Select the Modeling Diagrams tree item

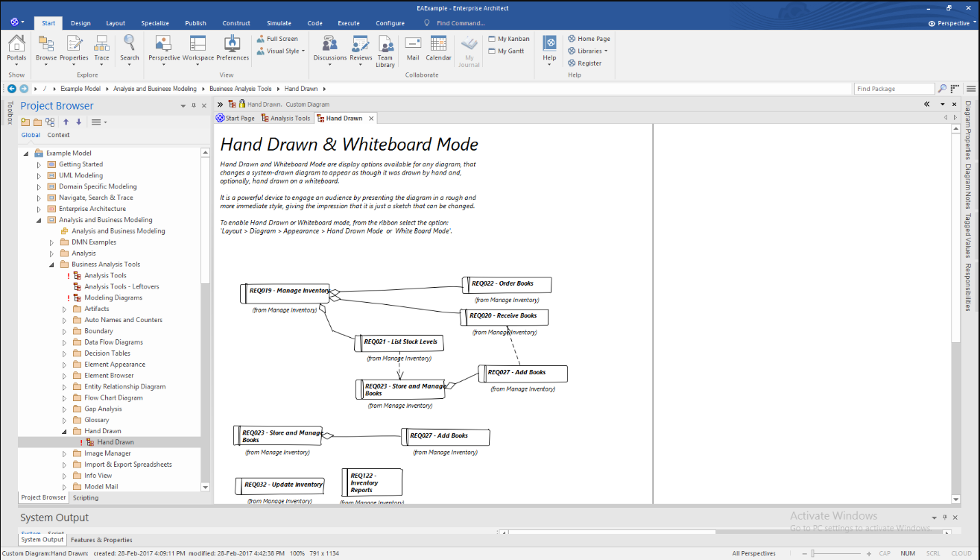click(113, 298)
